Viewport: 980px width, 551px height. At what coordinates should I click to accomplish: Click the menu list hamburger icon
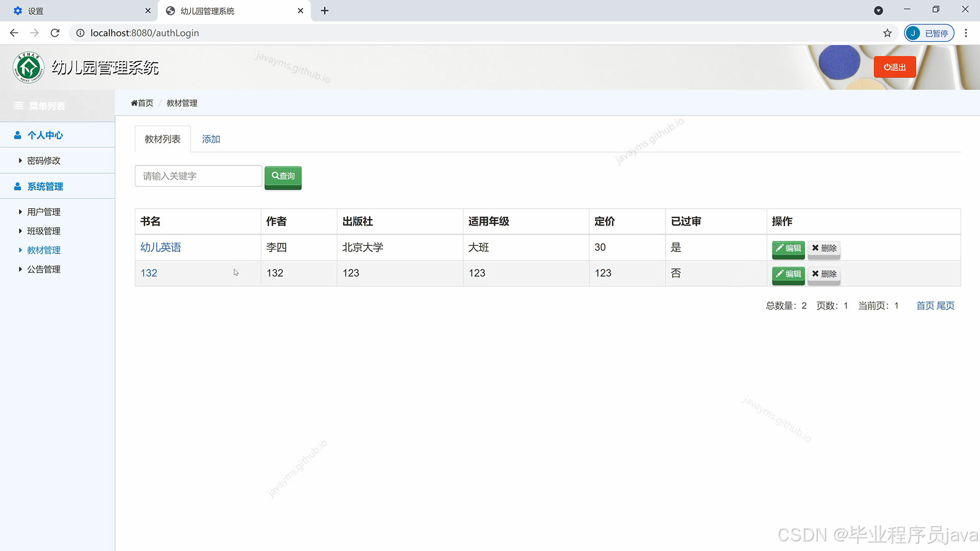(x=18, y=106)
